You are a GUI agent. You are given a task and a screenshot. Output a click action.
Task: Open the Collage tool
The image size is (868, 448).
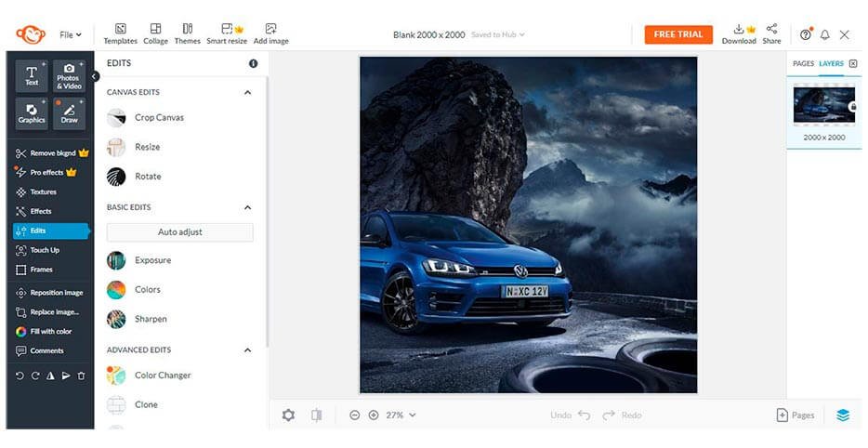pos(155,33)
